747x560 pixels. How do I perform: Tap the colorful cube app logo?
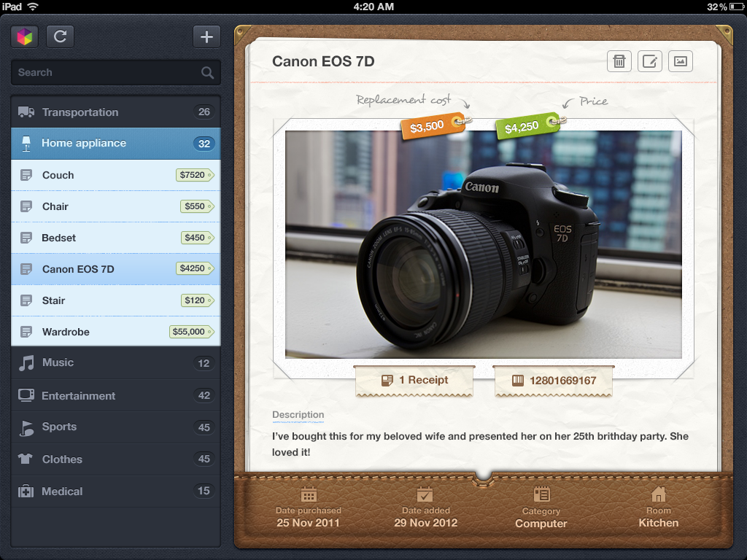click(25, 36)
